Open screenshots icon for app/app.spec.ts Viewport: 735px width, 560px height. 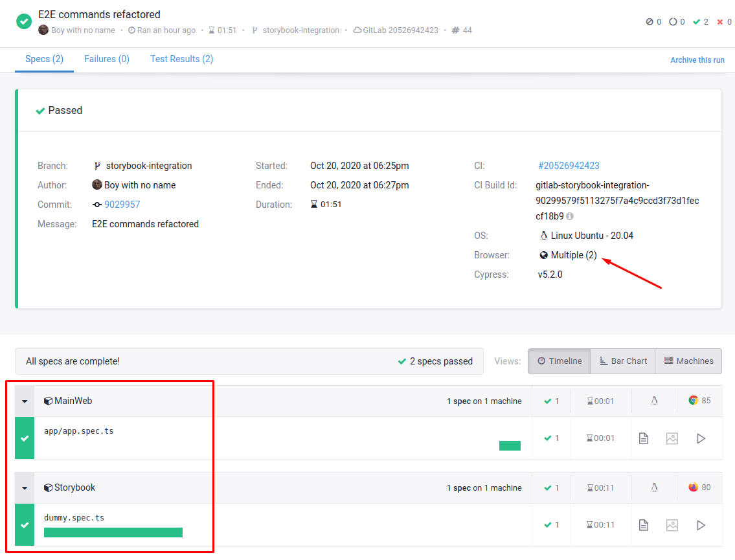(672, 438)
